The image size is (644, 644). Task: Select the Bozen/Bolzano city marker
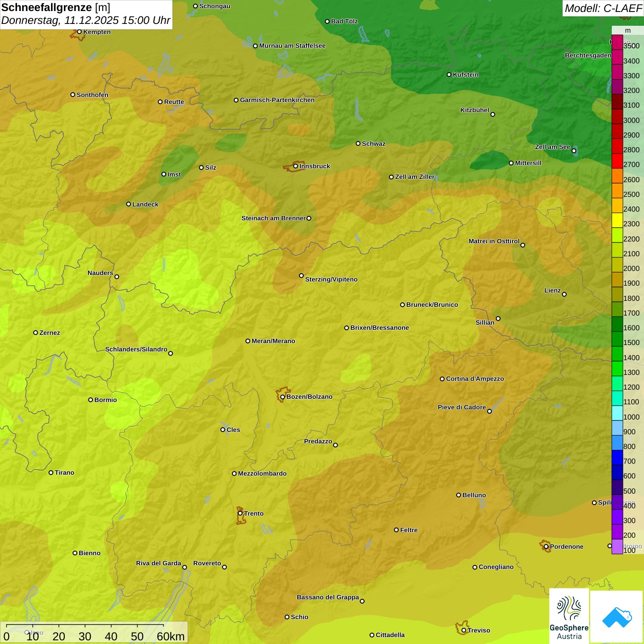[283, 397]
